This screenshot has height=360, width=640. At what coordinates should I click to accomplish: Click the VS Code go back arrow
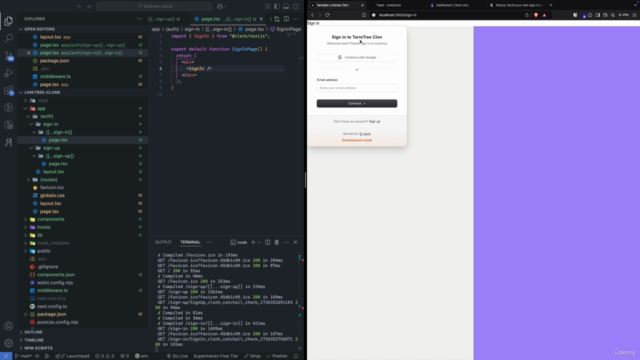click(x=79, y=6)
